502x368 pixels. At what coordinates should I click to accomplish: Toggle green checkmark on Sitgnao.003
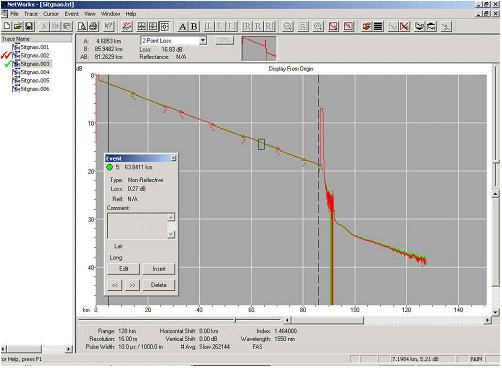coord(8,64)
